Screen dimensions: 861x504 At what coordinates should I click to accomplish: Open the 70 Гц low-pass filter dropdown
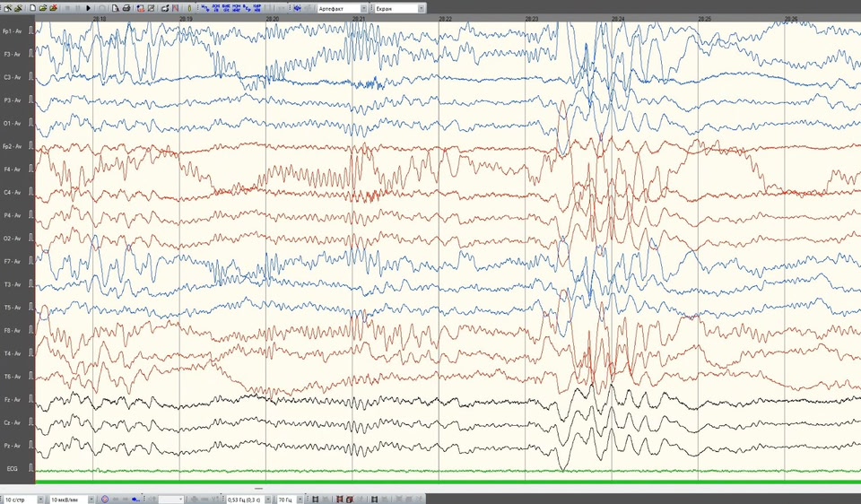pos(290,500)
